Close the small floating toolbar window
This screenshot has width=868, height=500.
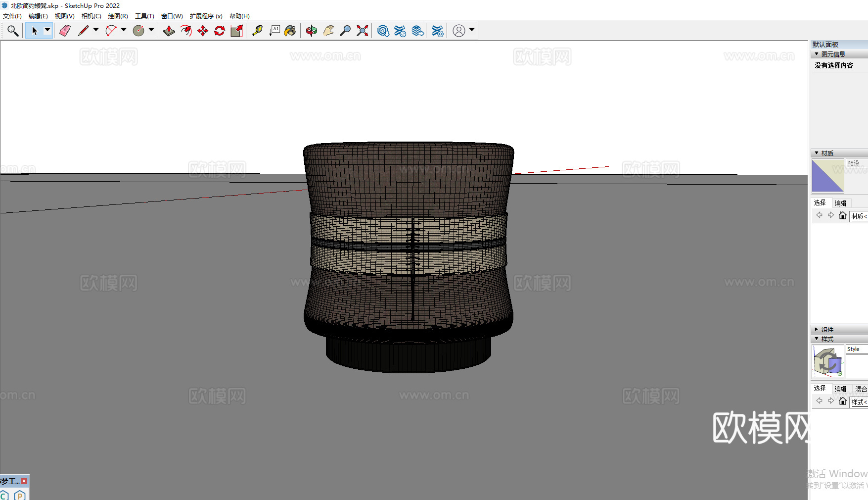coord(24,481)
